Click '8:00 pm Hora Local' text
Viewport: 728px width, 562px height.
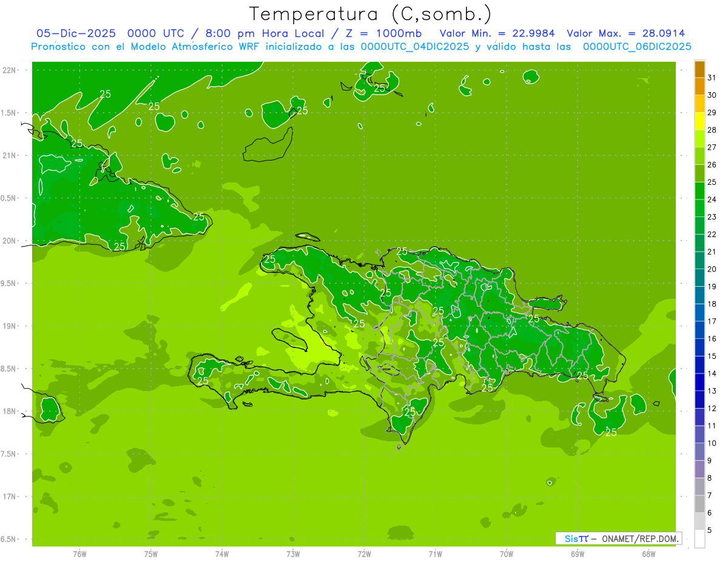265,33
